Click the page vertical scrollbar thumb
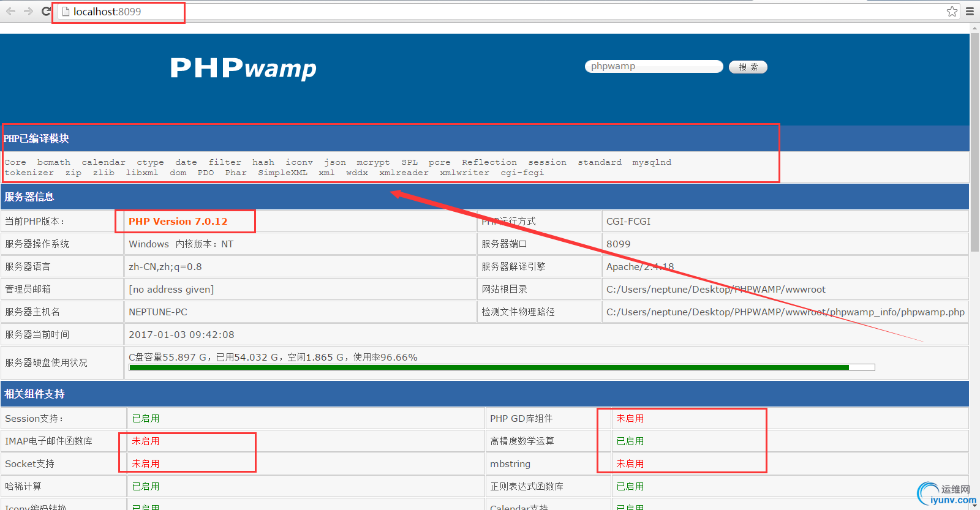 coord(974,143)
